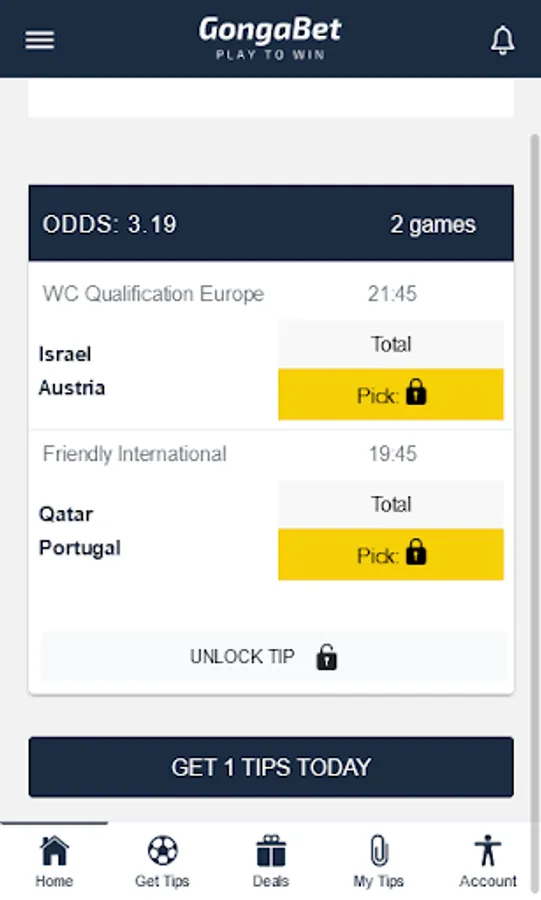Image resolution: width=541 pixels, height=900 pixels.
Task: Go to Home tab
Action: [54, 861]
